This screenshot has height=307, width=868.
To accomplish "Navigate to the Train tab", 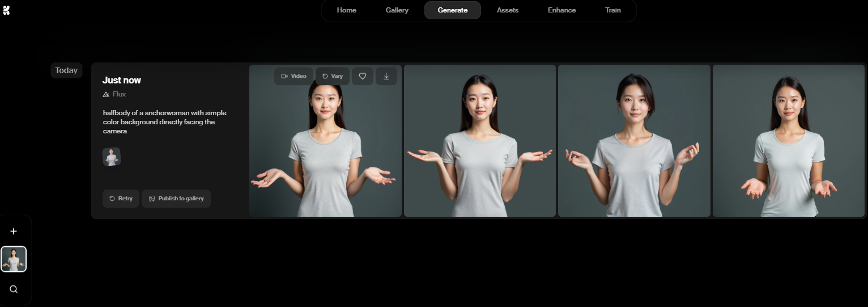I will [x=612, y=10].
